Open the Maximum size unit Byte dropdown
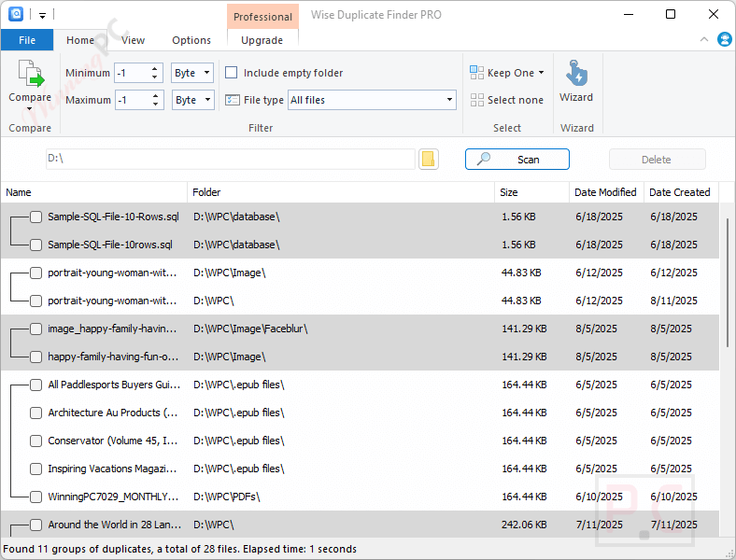Screen dimensions: 736x560 tap(193, 100)
